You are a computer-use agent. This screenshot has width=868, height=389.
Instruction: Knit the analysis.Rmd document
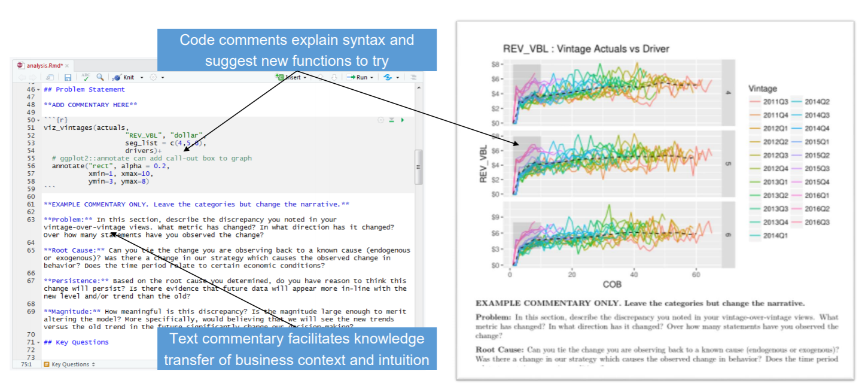pos(124,77)
